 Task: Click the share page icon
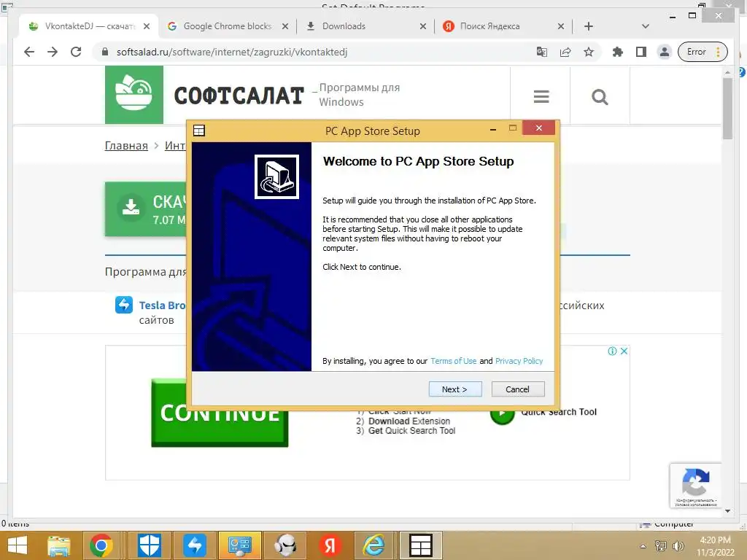click(x=565, y=52)
